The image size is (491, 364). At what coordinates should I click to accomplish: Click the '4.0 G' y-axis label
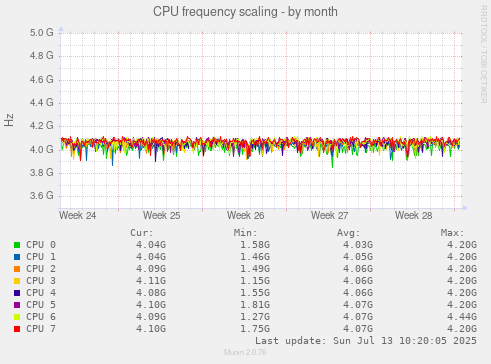tap(42, 149)
